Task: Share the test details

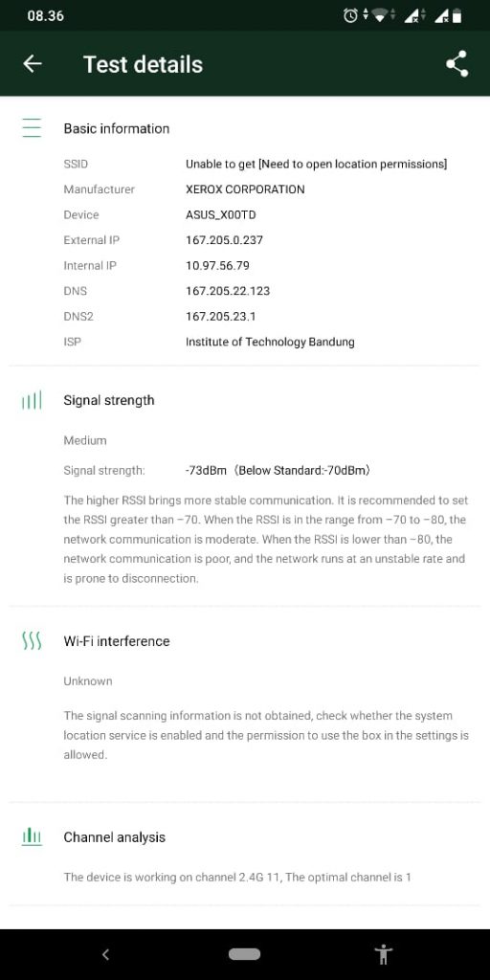Action: 457,64
